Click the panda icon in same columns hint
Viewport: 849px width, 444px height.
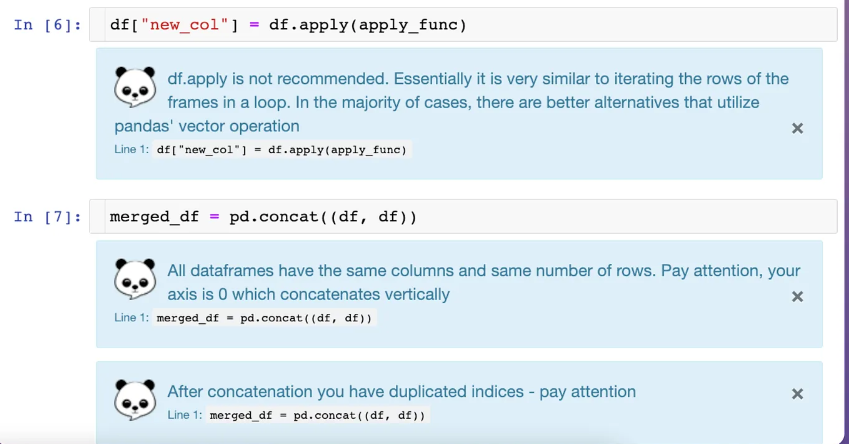(135, 279)
